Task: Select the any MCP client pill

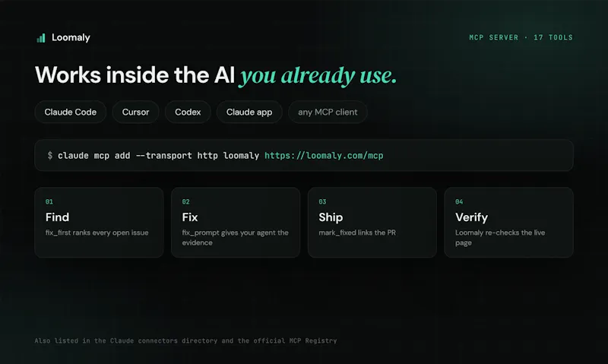Action: 328,112
